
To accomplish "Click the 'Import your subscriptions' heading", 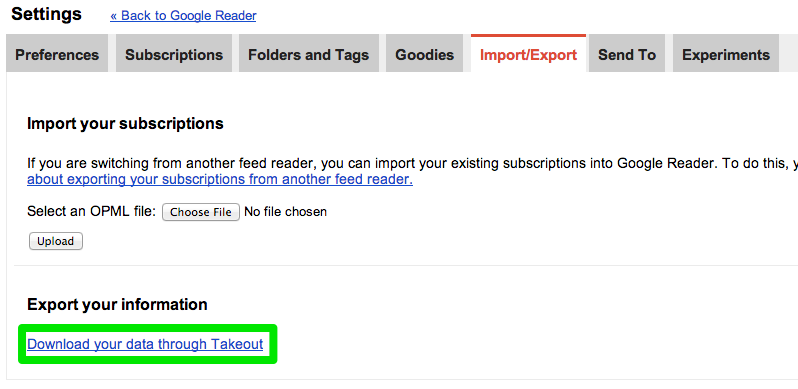I will pyautogui.click(x=125, y=124).
